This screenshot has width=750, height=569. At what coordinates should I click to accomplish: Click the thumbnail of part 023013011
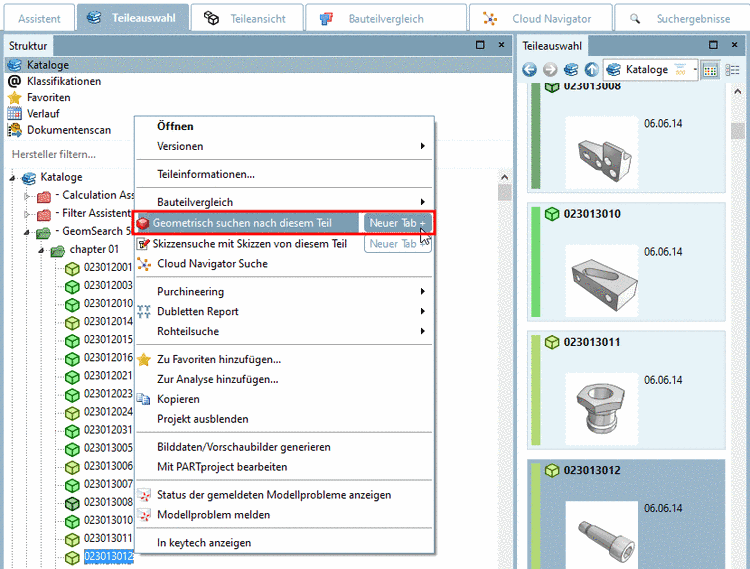click(602, 409)
